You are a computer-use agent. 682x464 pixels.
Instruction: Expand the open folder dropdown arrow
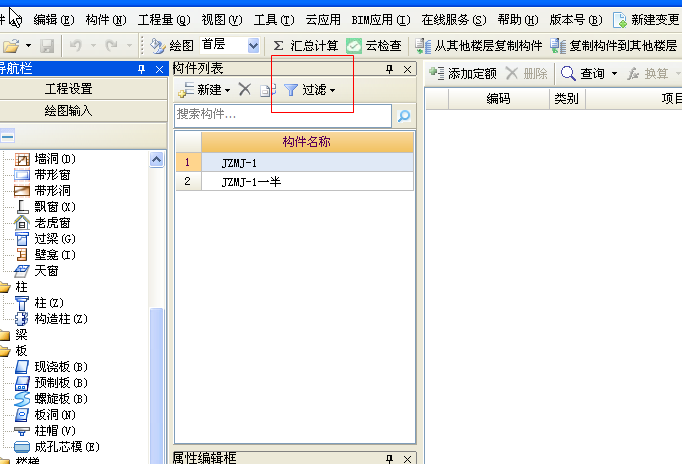[28, 45]
